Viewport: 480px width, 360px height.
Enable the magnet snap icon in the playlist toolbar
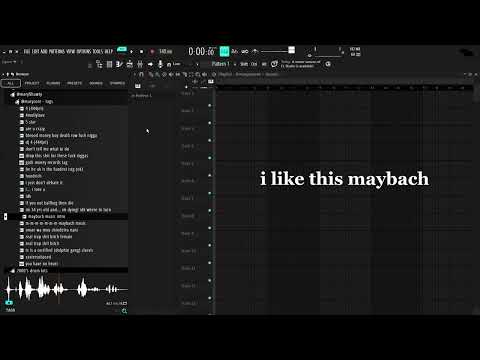[141, 74]
